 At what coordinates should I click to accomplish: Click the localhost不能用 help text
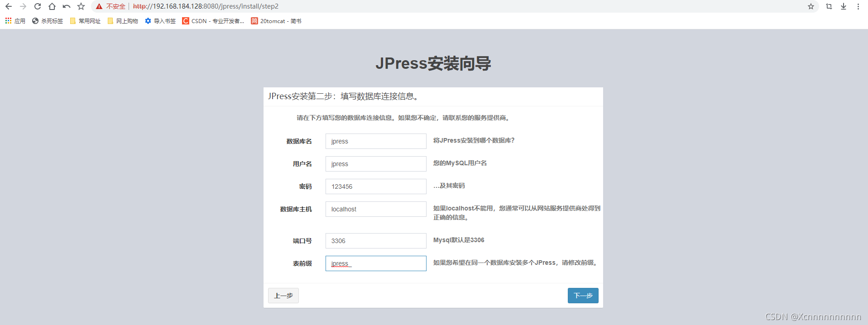(517, 213)
